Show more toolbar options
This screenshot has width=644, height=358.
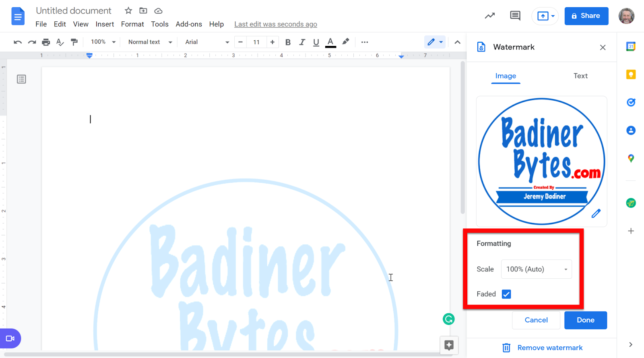[x=365, y=42]
